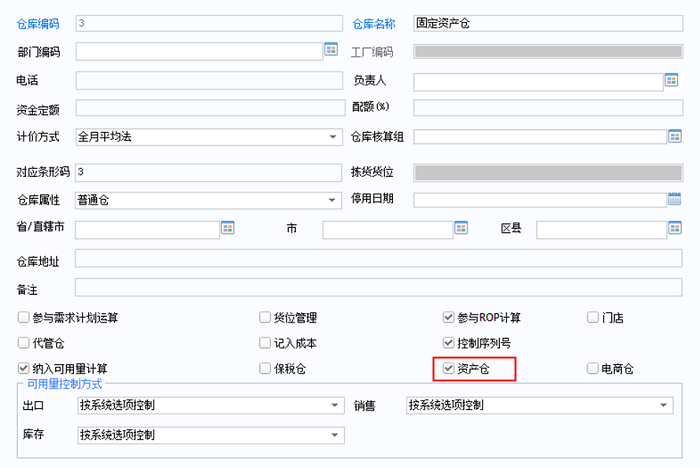Viewport: 700px width, 468px height.
Task: Expand the 库存 control dropdown
Action: (x=334, y=435)
